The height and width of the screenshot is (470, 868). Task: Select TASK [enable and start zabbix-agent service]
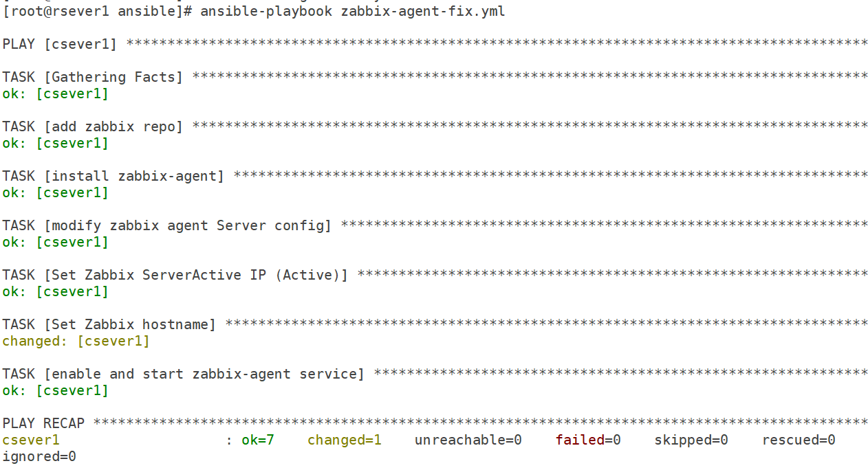click(435, 374)
